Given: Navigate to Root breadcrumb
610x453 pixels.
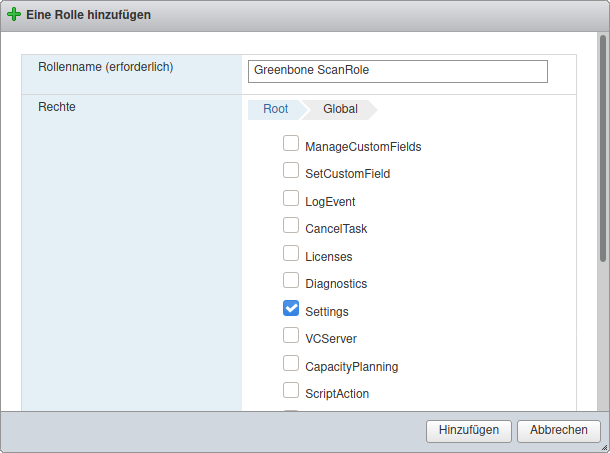Looking at the screenshot, I should (275, 109).
